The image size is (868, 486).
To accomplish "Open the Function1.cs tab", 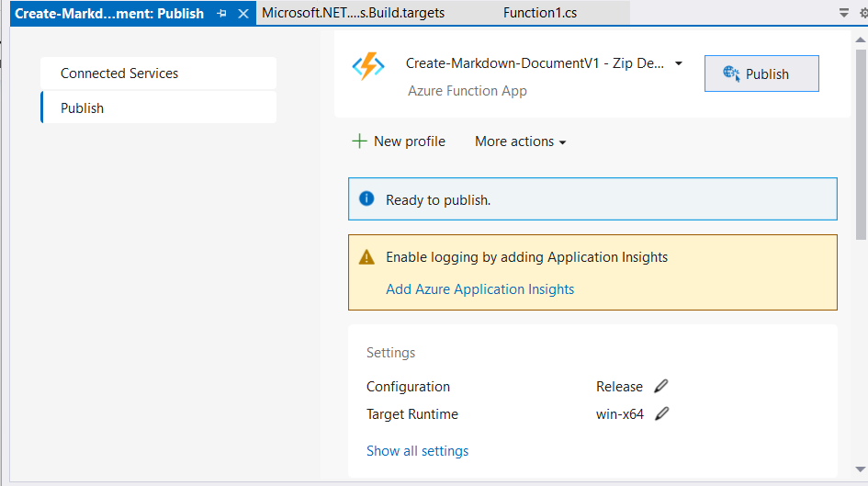I will coord(540,13).
